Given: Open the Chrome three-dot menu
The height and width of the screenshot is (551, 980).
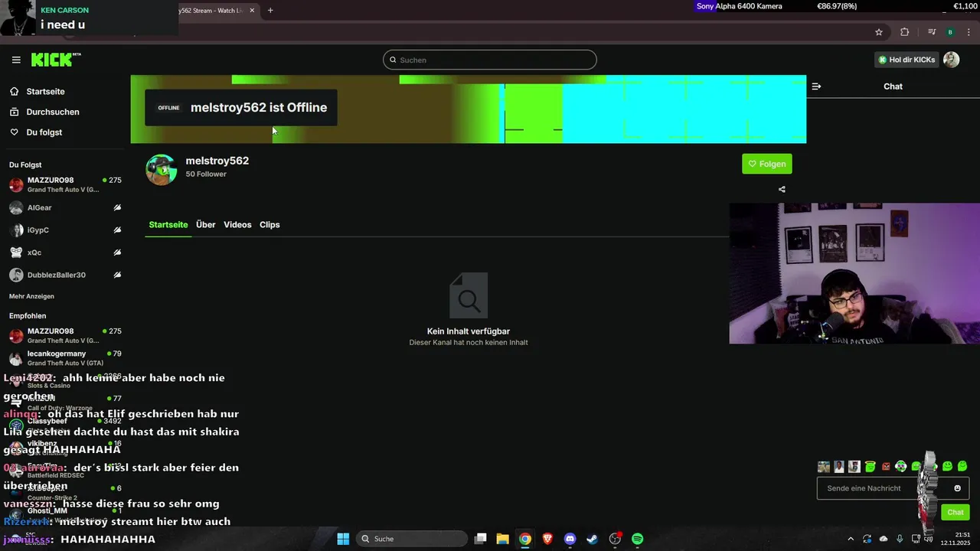Looking at the screenshot, I should click(969, 32).
